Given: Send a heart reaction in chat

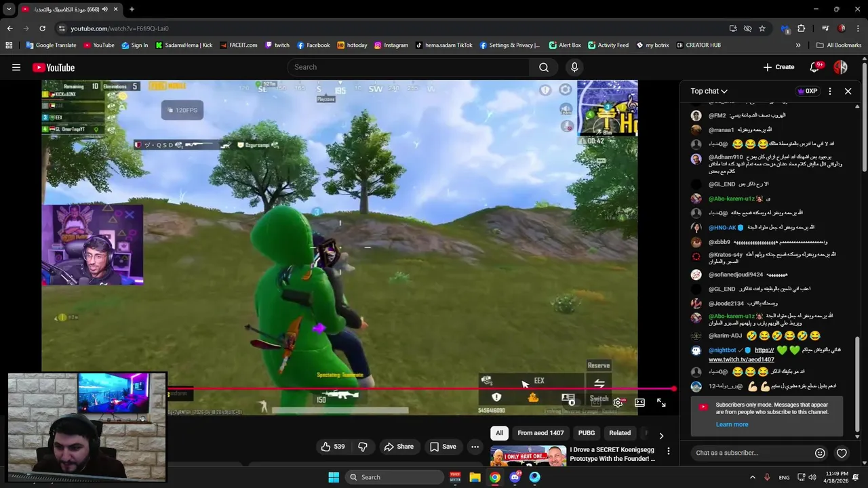Looking at the screenshot, I should [x=842, y=453].
